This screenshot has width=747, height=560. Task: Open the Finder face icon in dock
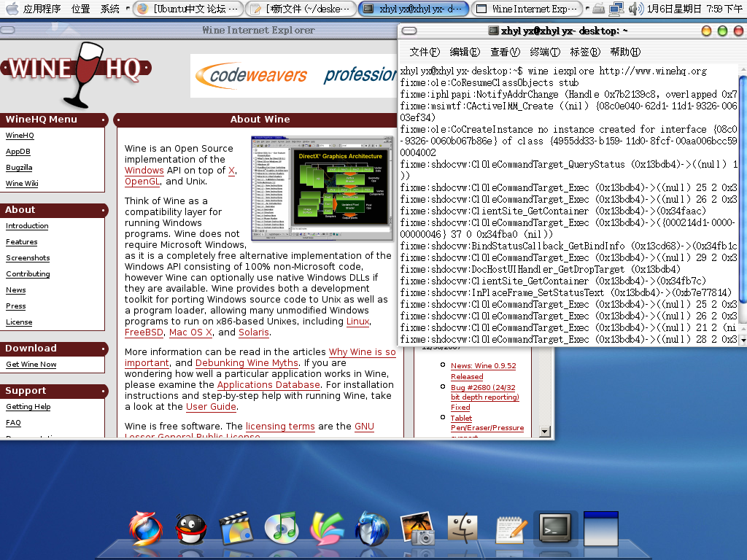coord(462,529)
